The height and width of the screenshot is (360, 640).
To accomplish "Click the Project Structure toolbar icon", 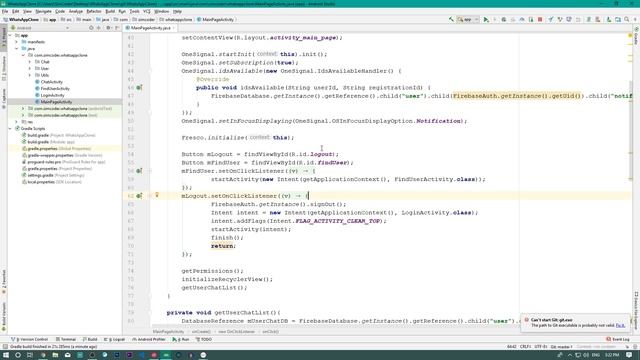I will point(618,19).
